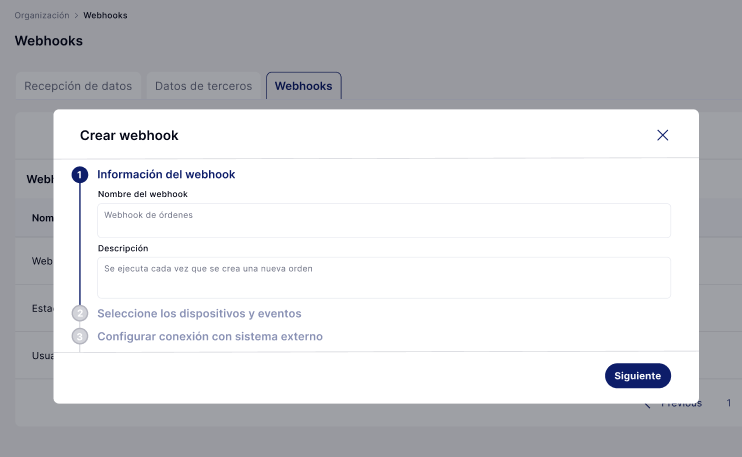Image resolution: width=742 pixels, height=457 pixels.
Task: Click the step 1 circle indicator
Action: click(80, 175)
